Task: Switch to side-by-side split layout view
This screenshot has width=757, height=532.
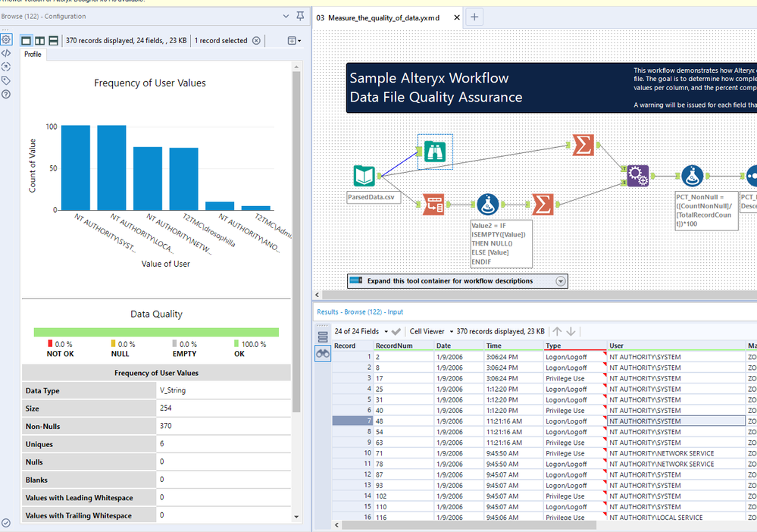Action: 39,41
